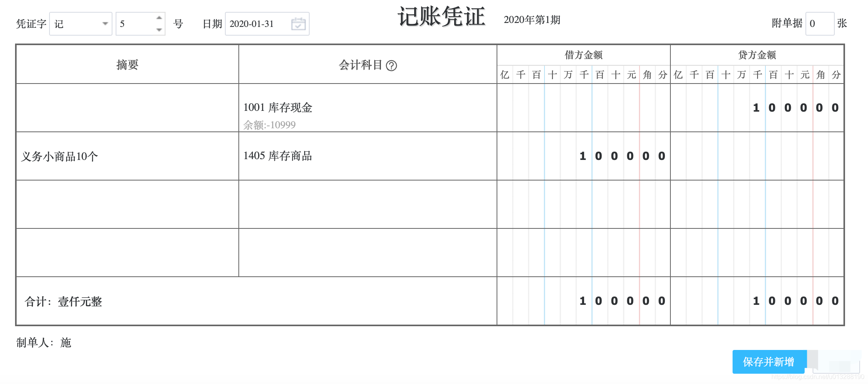Screen dimensions: 868x384
Task: Click the help icon beside 会计科目
Action: 392,66
